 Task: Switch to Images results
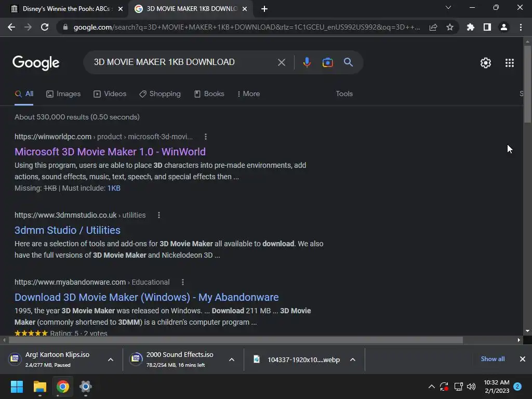tap(63, 94)
